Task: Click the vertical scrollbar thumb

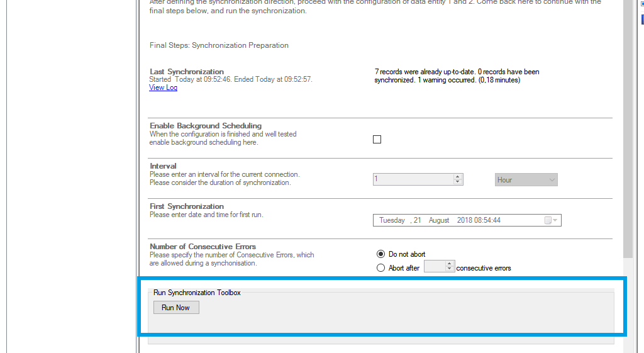Action: click(x=628, y=126)
